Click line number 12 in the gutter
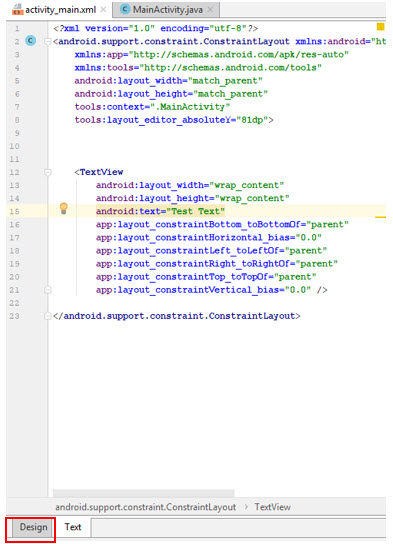393x544 pixels. pos(14,172)
